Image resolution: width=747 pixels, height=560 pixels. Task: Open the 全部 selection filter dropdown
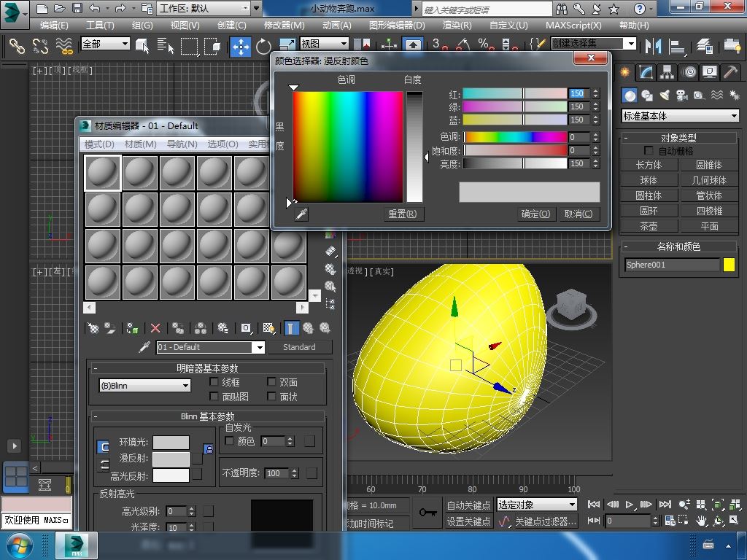click(x=105, y=44)
